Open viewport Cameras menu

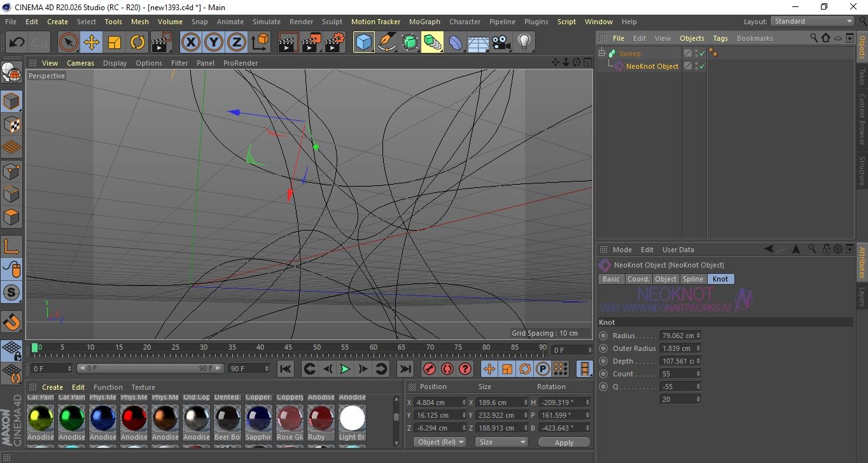(x=81, y=63)
